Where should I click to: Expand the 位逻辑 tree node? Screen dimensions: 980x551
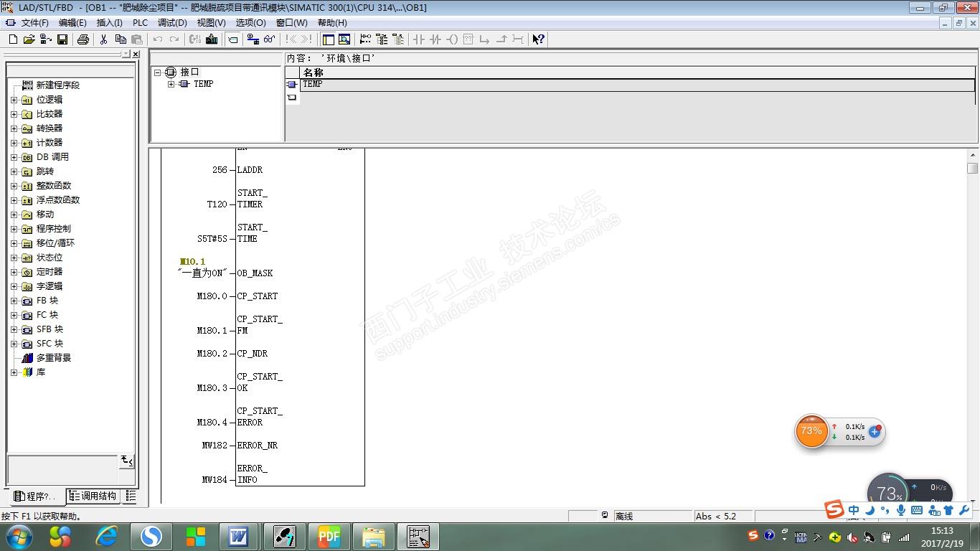click(x=14, y=100)
